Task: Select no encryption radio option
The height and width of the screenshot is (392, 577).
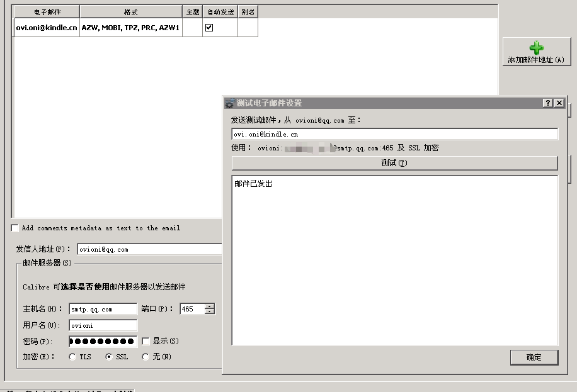Action: click(146, 357)
